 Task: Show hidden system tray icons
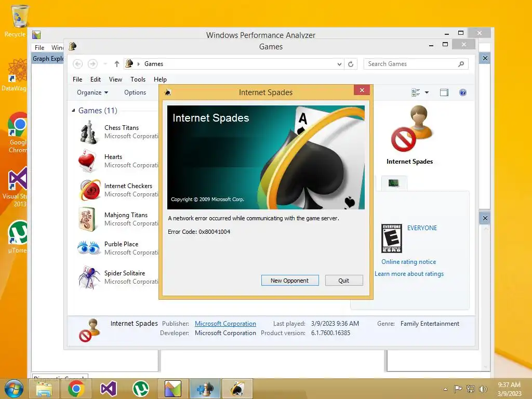point(445,389)
